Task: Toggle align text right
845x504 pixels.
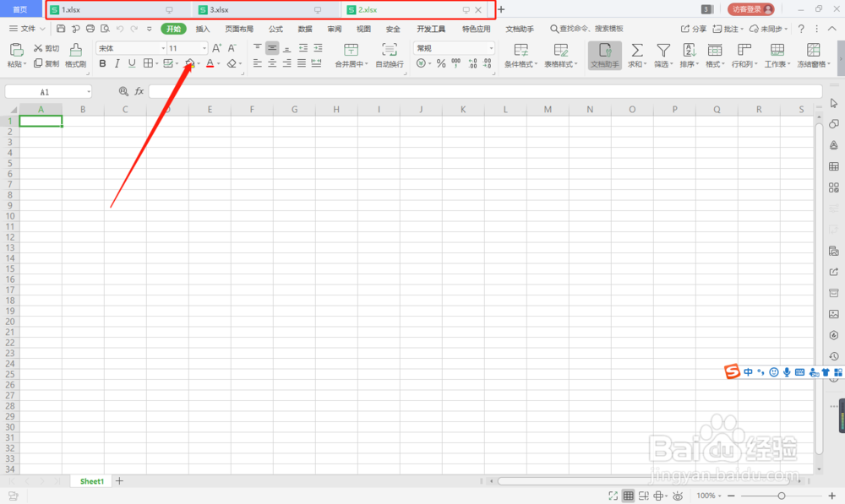Action: click(286, 63)
